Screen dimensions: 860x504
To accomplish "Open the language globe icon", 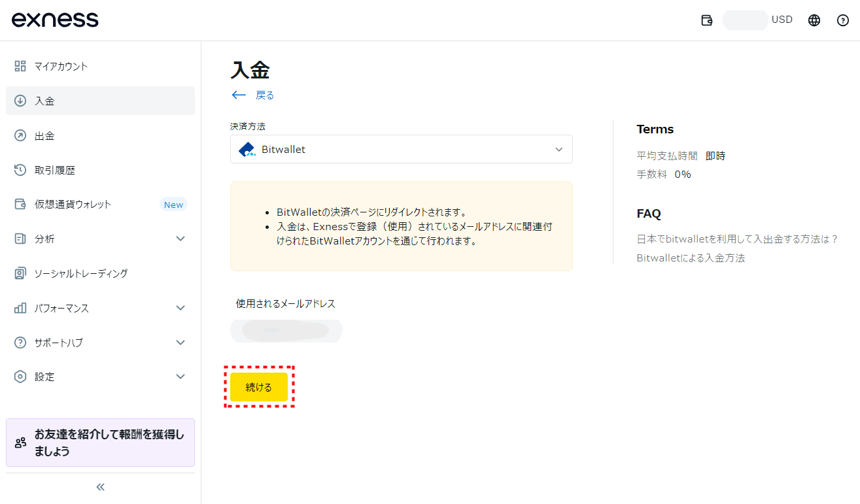I will (814, 20).
